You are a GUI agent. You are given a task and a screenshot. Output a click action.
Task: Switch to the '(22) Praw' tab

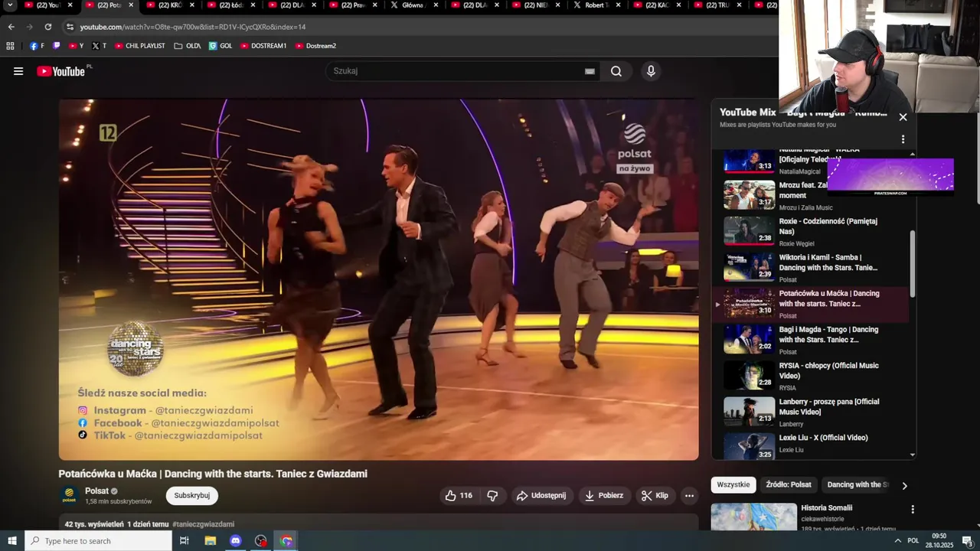click(352, 5)
